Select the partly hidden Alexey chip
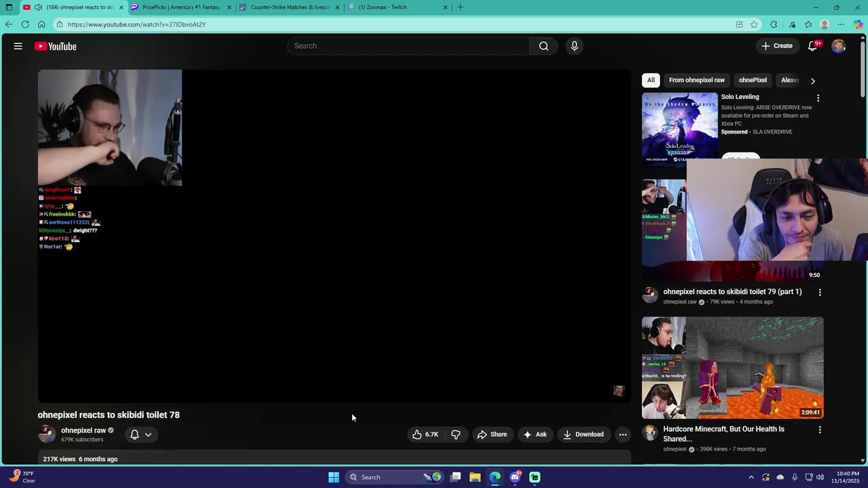Viewport: 868px width, 488px height. pos(789,80)
